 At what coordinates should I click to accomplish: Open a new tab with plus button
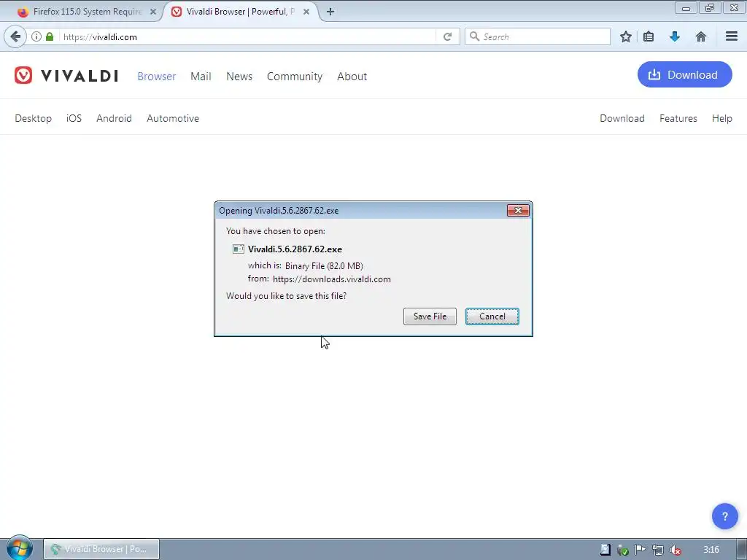pos(330,12)
